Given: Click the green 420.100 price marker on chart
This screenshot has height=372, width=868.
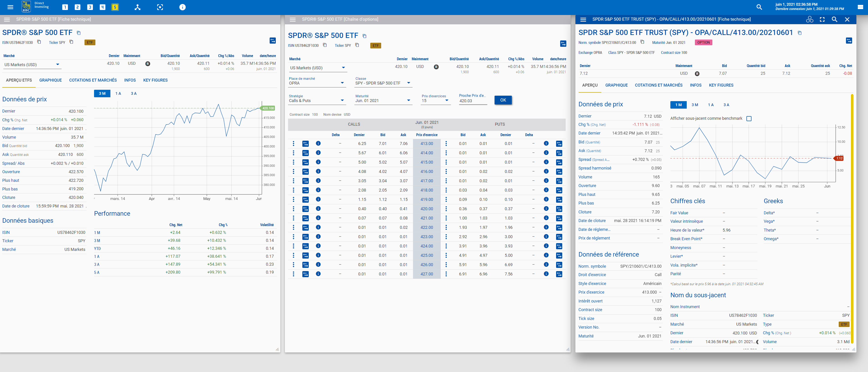Looking at the screenshot, I should coord(268,108).
